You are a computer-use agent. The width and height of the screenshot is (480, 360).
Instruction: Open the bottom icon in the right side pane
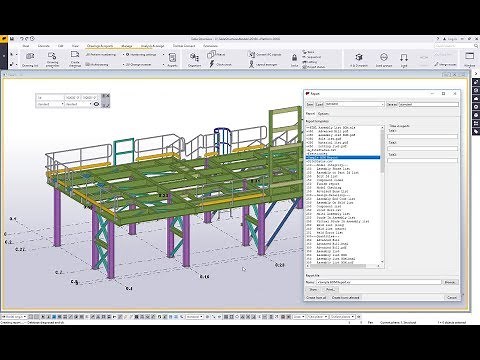476,132
